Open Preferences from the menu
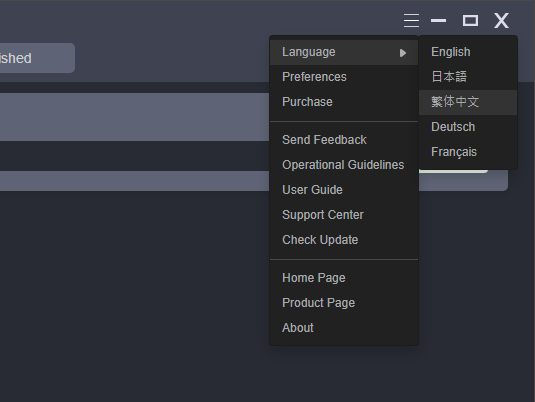Viewport: 535px width, 402px height. click(x=344, y=77)
